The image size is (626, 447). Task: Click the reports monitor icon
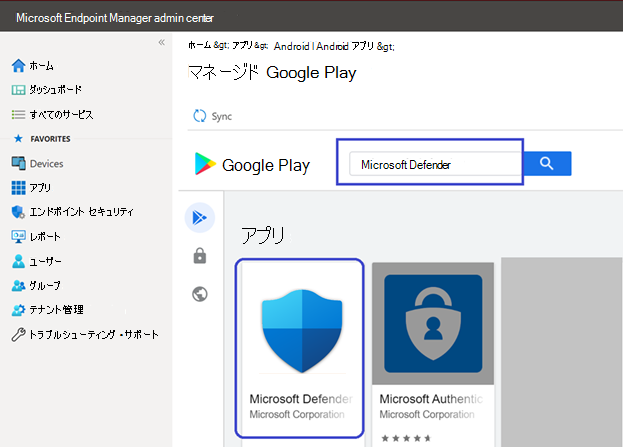pyautogui.click(x=18, y=237)
